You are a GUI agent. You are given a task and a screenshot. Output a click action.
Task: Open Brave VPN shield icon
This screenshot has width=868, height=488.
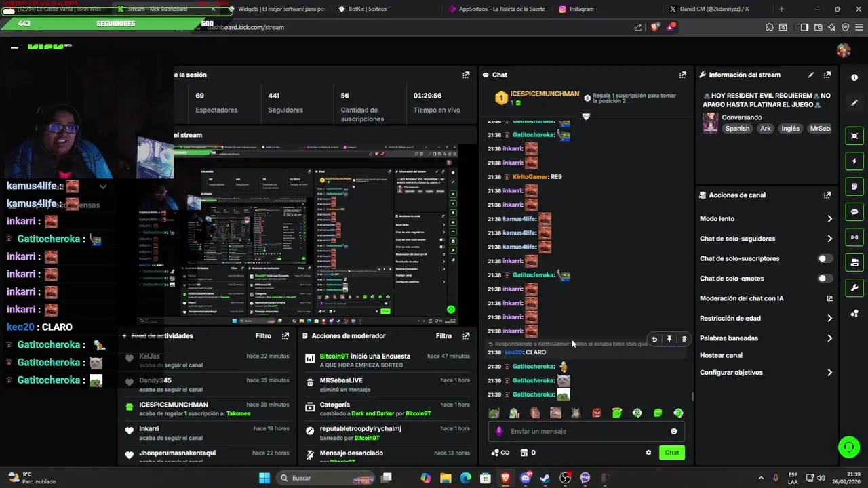(x=846, y=27)
